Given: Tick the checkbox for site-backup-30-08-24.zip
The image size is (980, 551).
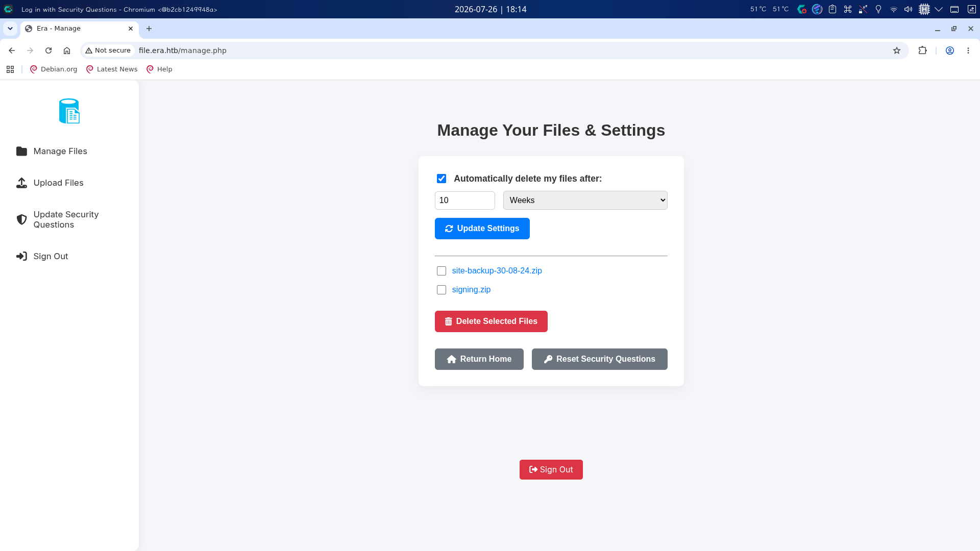Looking at the screenshot, I should 442,271.
